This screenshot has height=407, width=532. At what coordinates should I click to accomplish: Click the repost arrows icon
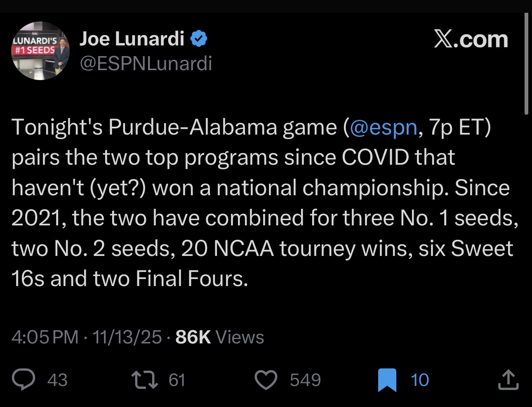pyautogui.click(x=144, y=380)
